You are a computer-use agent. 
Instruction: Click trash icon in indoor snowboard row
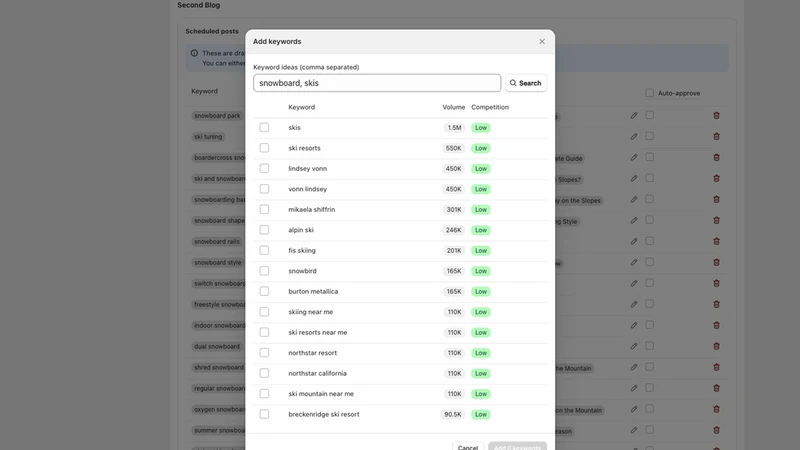[x=716, y=326]
